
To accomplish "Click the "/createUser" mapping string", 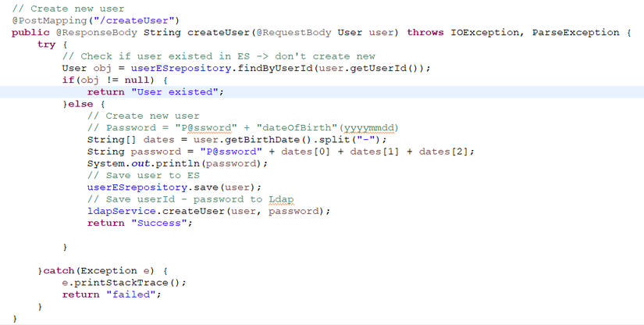I will click(x=134, y=20).
